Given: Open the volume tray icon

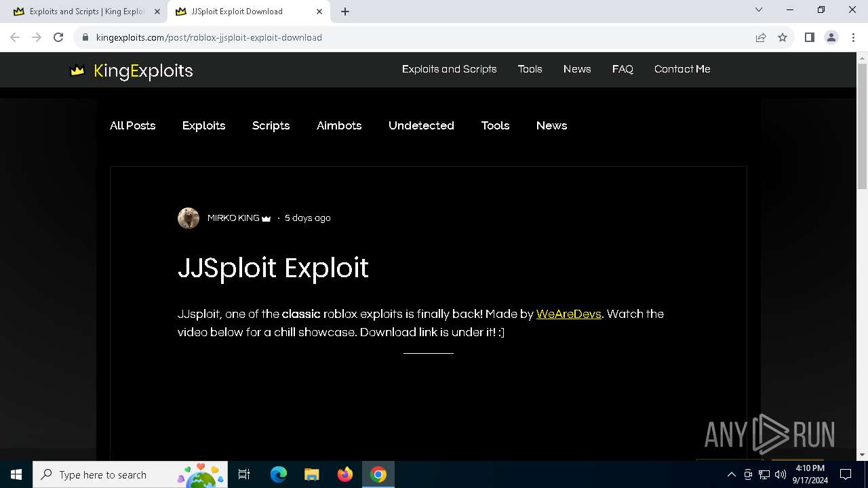Looking at the screenshot, I should pyautogui.click(x=781, y=474).
